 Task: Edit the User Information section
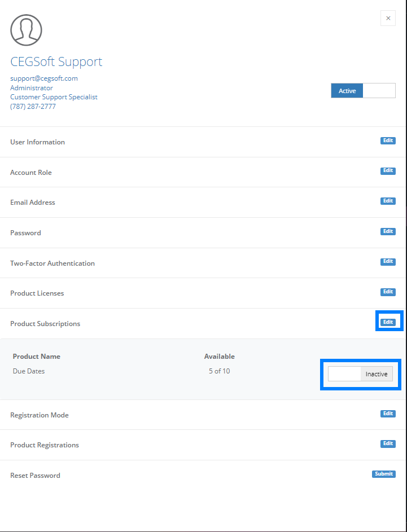click(x=388, y=140)
